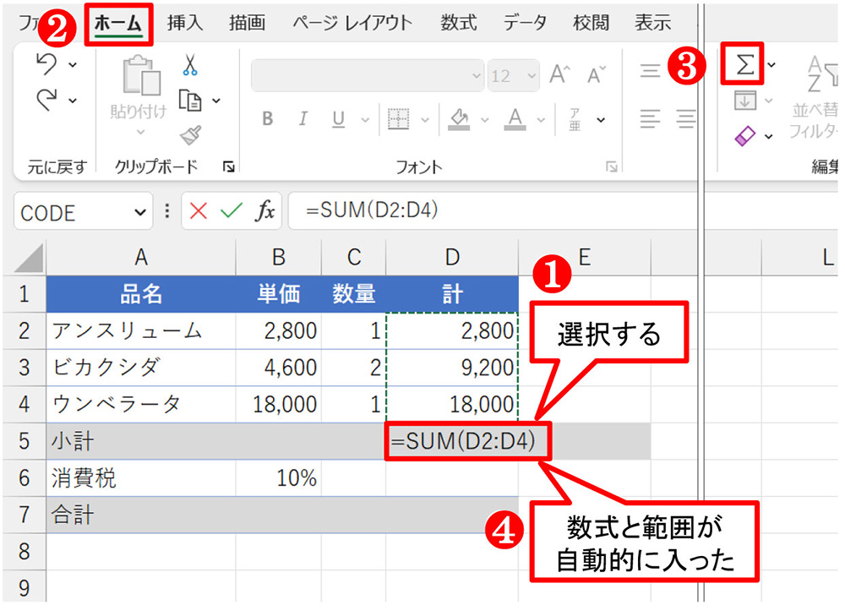Open the 表示 tab
845x616 pixels.
[653, 23]
